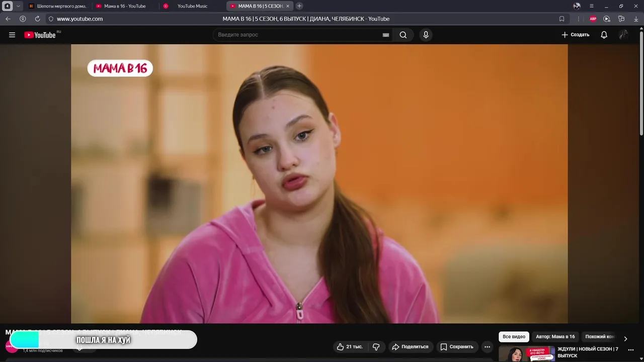The width and height of the screenshot is (644, 362).
Task: Open the Yandex account button in toolbar
Action: 23,19
